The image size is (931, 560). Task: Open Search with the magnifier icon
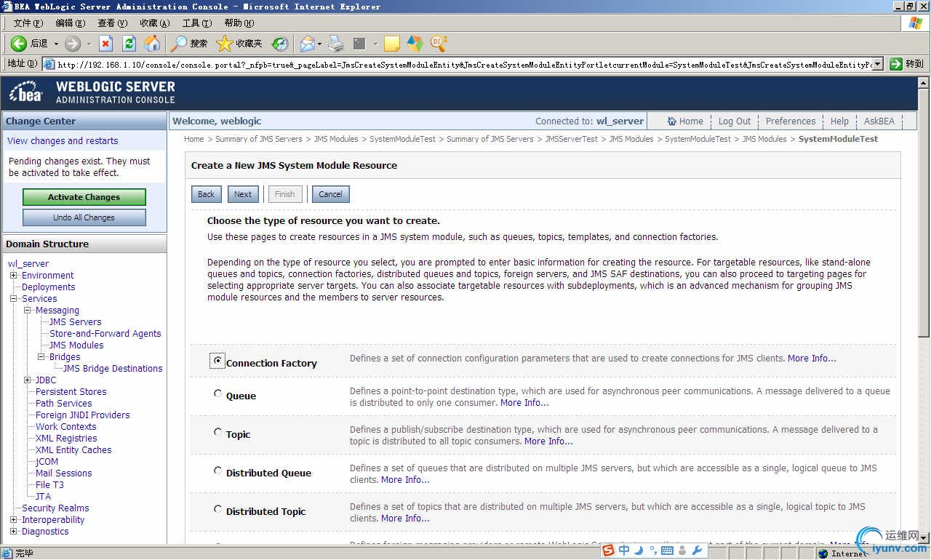pyautogui.click(x=178, y=44)
